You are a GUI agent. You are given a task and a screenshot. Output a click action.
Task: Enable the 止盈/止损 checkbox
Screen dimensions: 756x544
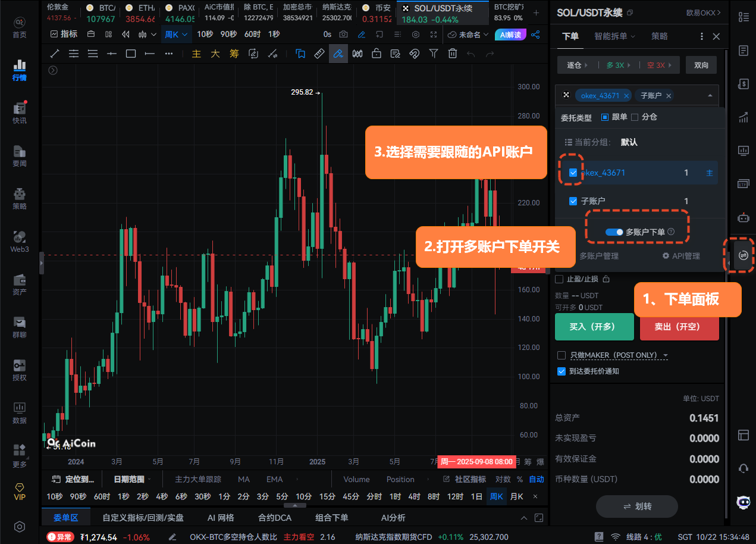coord(559,279)
